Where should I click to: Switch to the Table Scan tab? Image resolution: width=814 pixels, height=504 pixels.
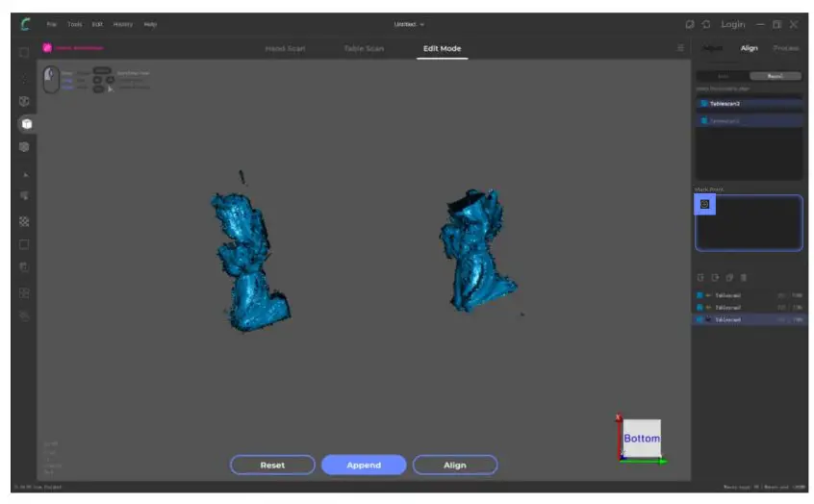point(364,49)
